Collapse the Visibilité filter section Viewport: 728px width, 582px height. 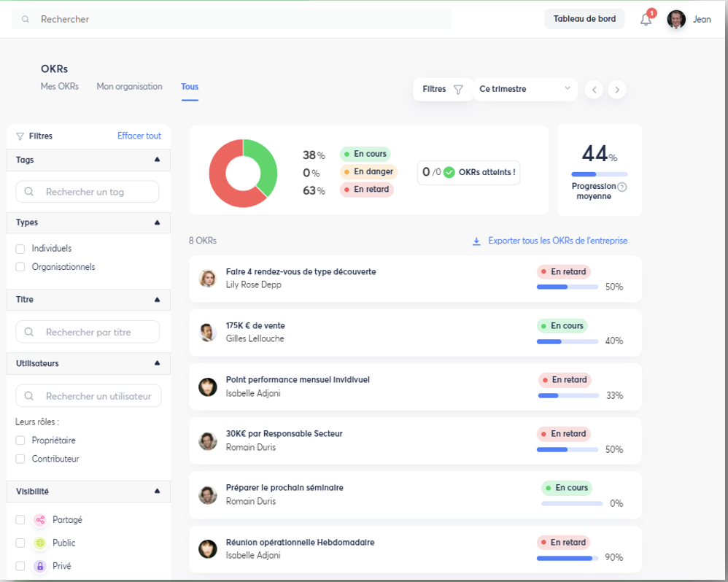point(157,492)
